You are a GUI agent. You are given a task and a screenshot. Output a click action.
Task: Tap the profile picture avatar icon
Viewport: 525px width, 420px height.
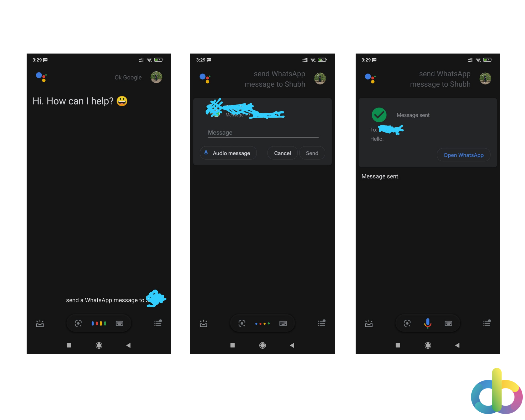point(157,78)
